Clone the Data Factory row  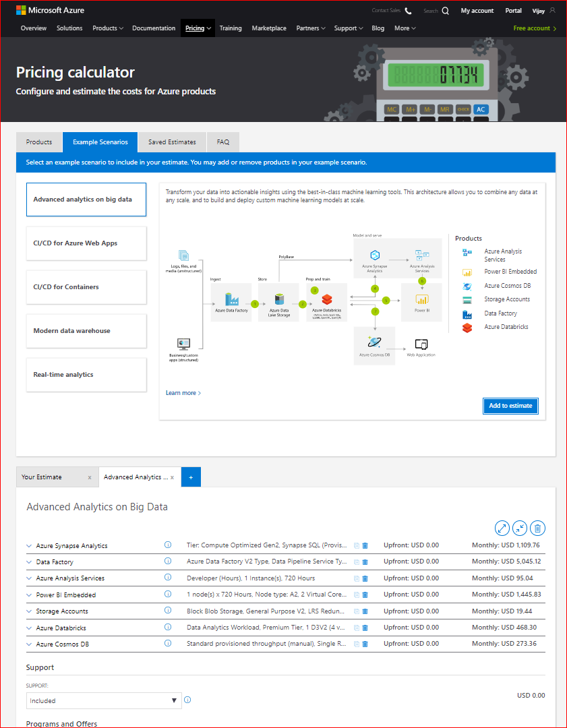357,562
